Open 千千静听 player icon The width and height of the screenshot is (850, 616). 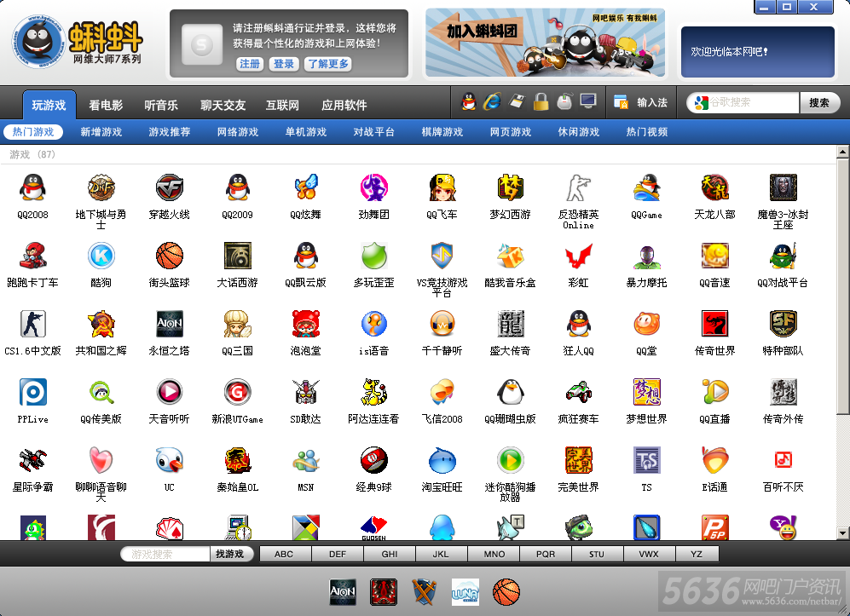point(442,324)
